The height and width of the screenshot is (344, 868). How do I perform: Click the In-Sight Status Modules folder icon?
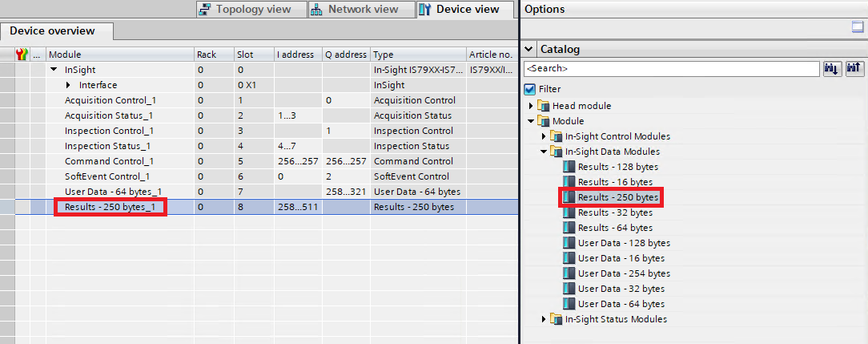pyautogui.click(x=557, y=319)
